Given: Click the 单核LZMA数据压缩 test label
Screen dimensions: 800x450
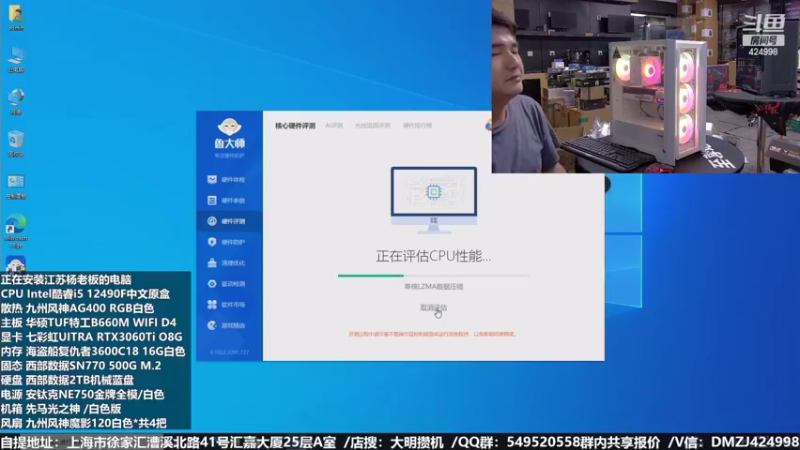Looking at the screenshot, I should pyautogui.click(x=434, y=287).
